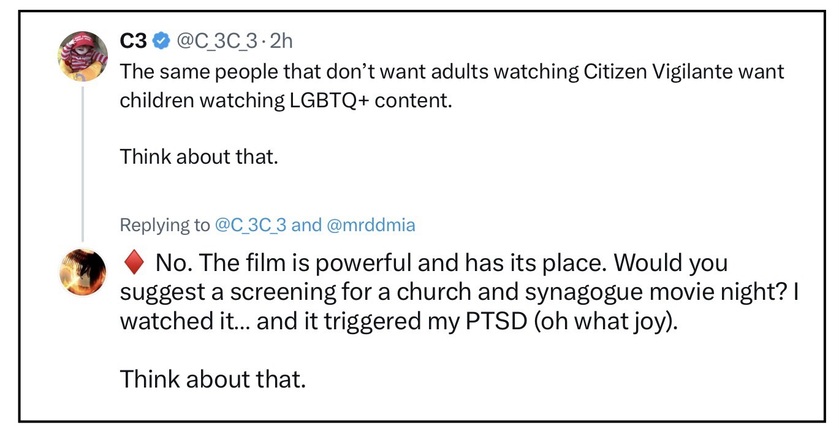Open reply starting No. The film is powerful
This screenshot has width=839, height=428.
pyautogui.click(x=459, y=292)
